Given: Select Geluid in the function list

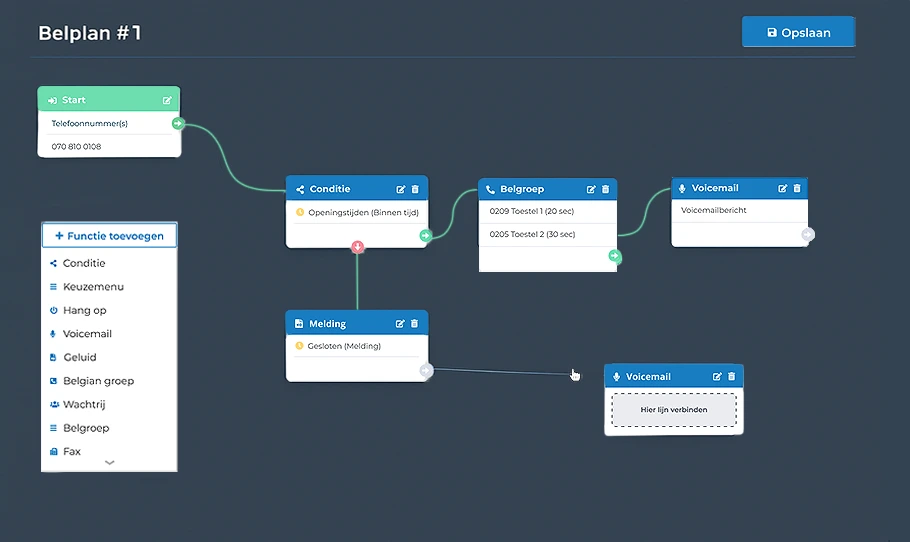Looking at the screenshot, I should point(80,357).
